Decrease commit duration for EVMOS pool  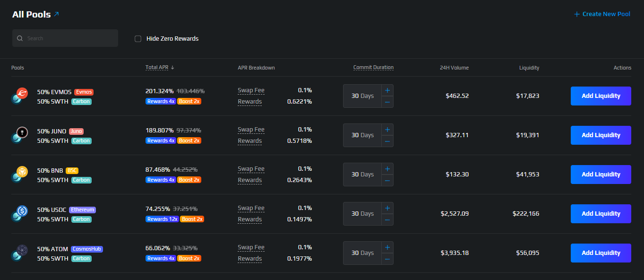(387, 102)
